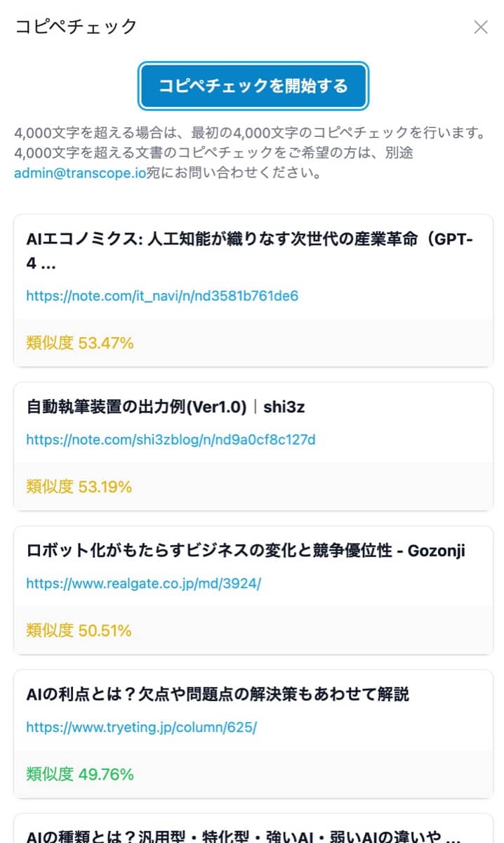Click the コピペチェック panel heading
504x843 pixels.
click(x=76, y=27)
